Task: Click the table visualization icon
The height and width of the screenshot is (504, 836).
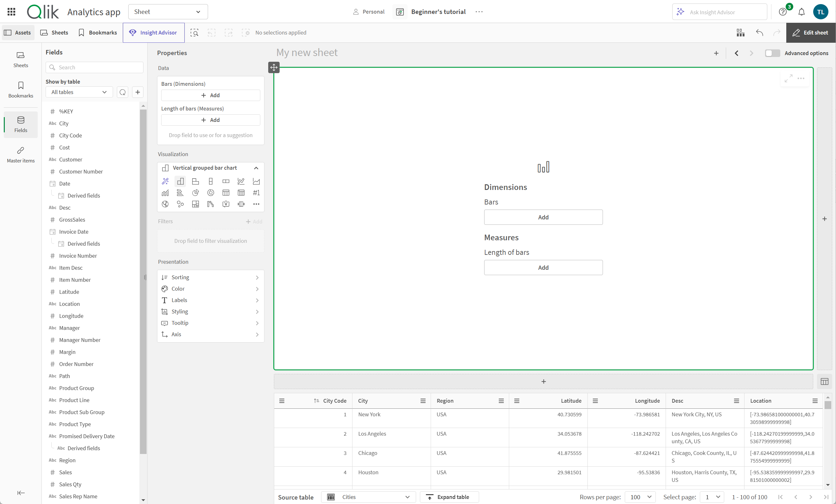Action: pos(226,192)
